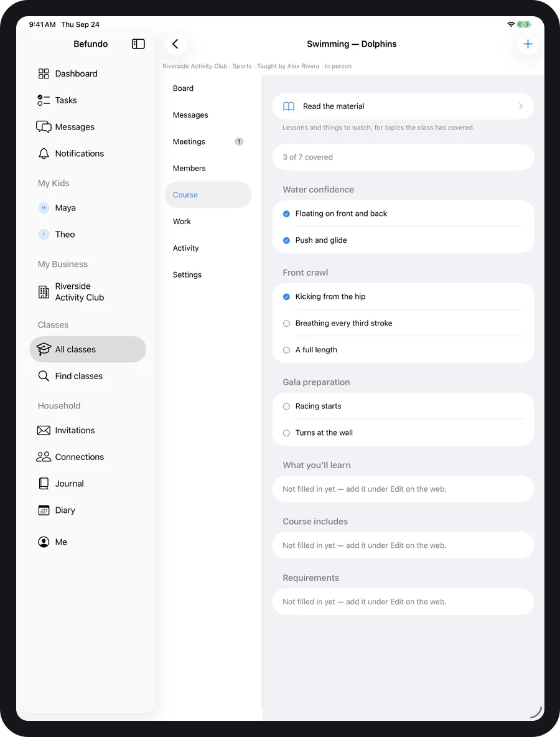560x737 pixels.
Task: Open Dashboard grid icon
Action: coord(43,74)
